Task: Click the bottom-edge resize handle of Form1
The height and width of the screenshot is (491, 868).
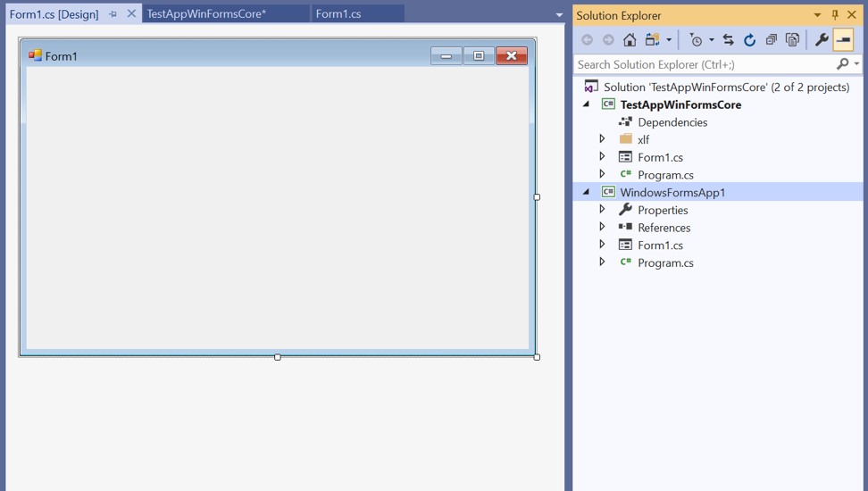Action: (x=278, y=357)
